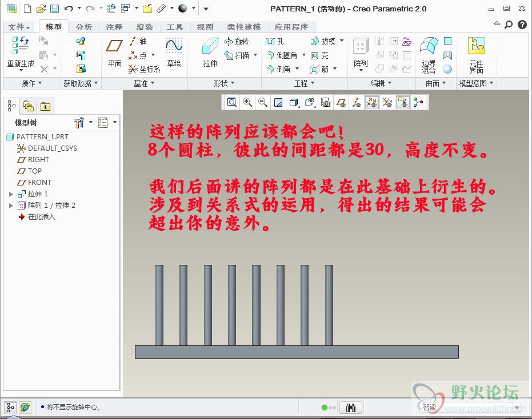Open the 编辑 group dropdown

pyautogui.click(x=381, y=83)
